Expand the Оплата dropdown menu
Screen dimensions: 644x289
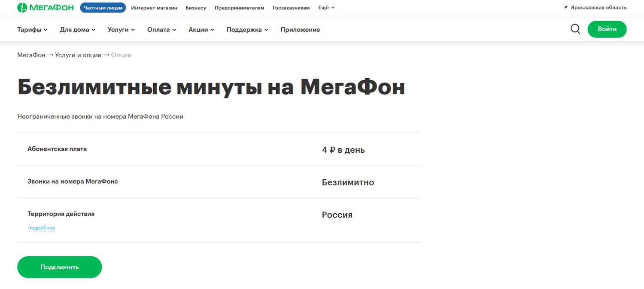tap(162, 30)
